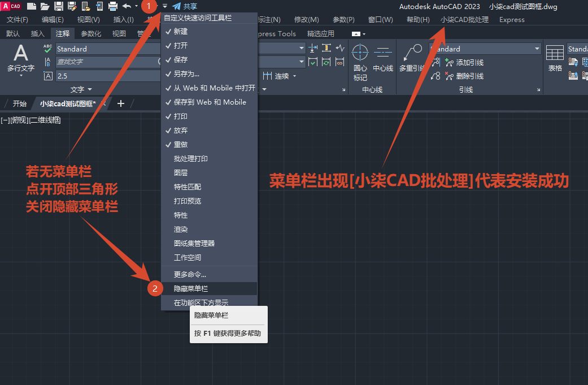Click the adjust dimension space icon
The height and width of the screenshot is (385, 588).
[326, 48]
